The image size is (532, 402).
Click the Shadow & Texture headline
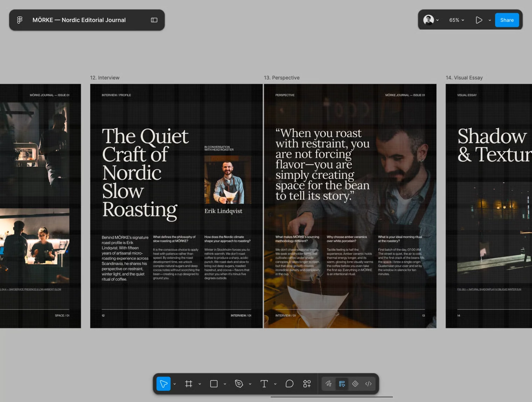(x=495, y=145)
